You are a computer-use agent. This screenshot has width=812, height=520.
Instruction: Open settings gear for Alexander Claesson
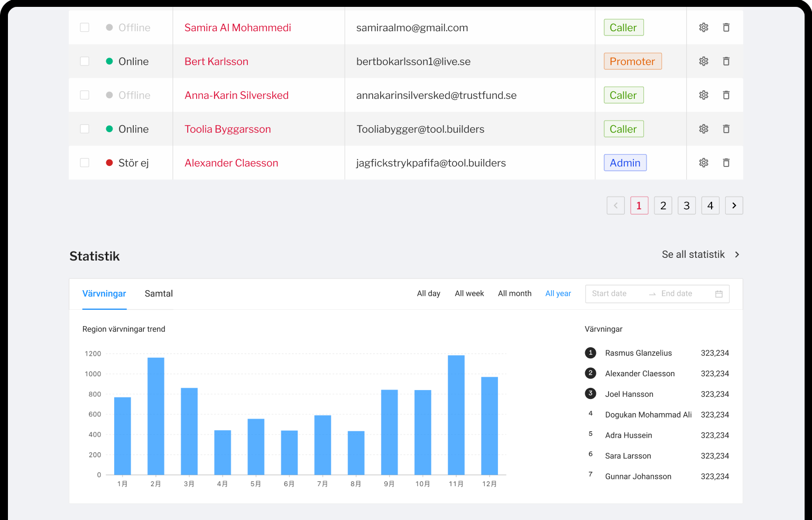tap(704, 163)
